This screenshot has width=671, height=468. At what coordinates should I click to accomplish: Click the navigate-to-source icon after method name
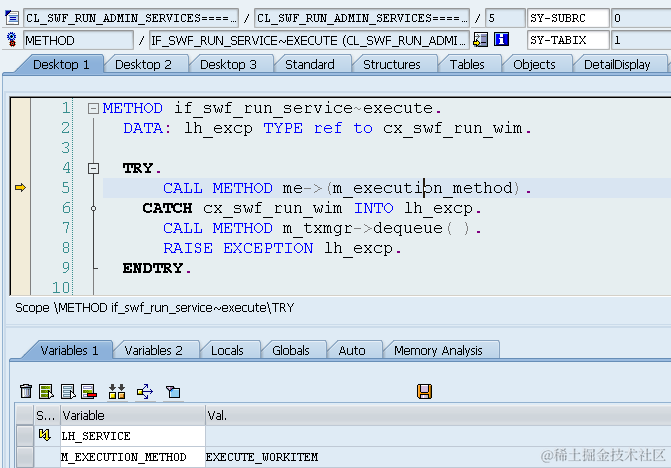click(481, 40)
